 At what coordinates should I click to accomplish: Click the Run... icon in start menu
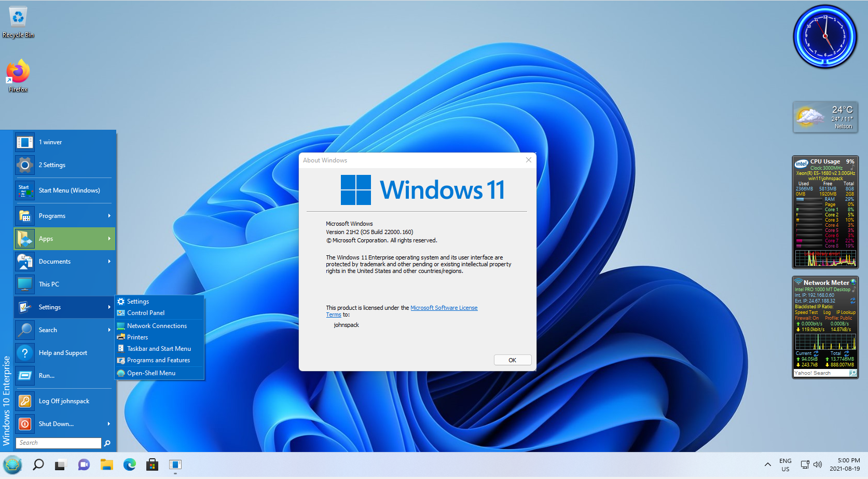25,376
